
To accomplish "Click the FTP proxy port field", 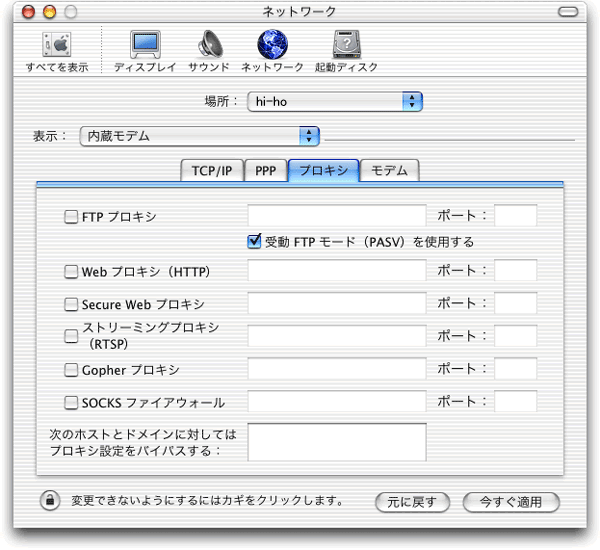I will pyautogui.click(x=515, y=215).
